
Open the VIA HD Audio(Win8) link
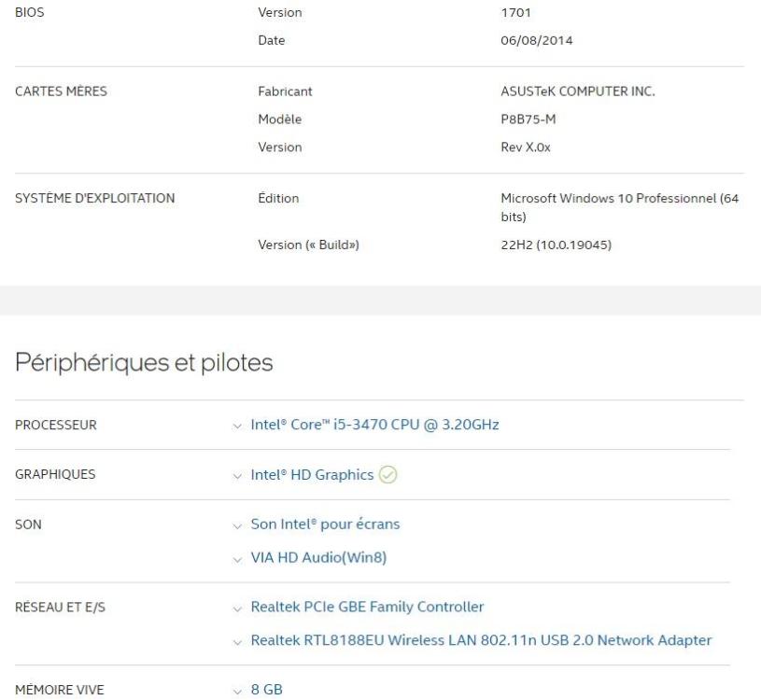click(x=319, y=557)
